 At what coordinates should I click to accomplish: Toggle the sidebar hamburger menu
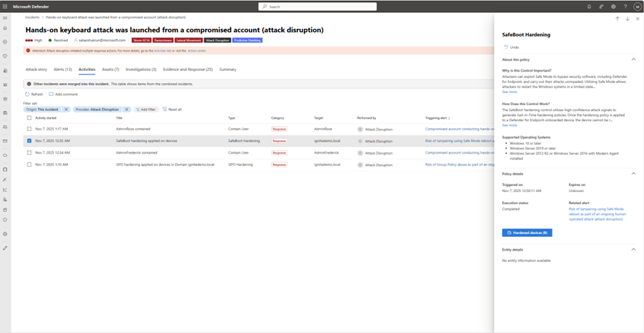point(5,18)
